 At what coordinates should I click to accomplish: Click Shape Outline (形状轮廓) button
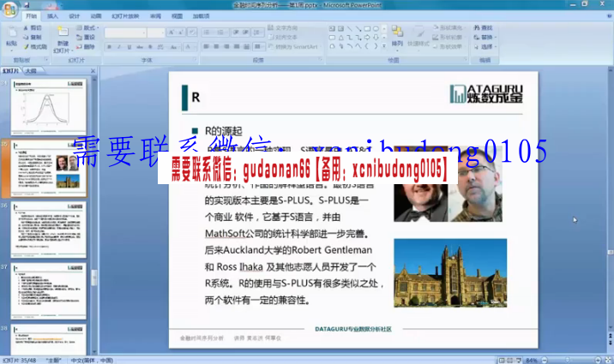click(448, 37)
